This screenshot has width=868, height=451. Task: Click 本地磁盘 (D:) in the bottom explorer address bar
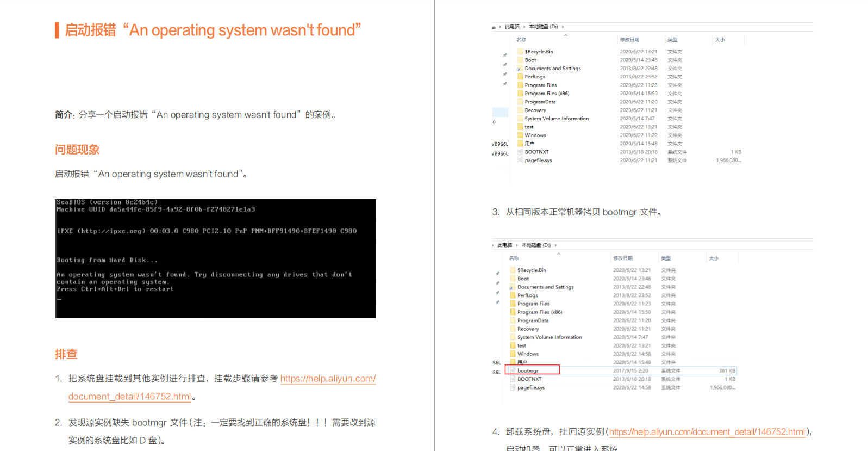point(536,245)
